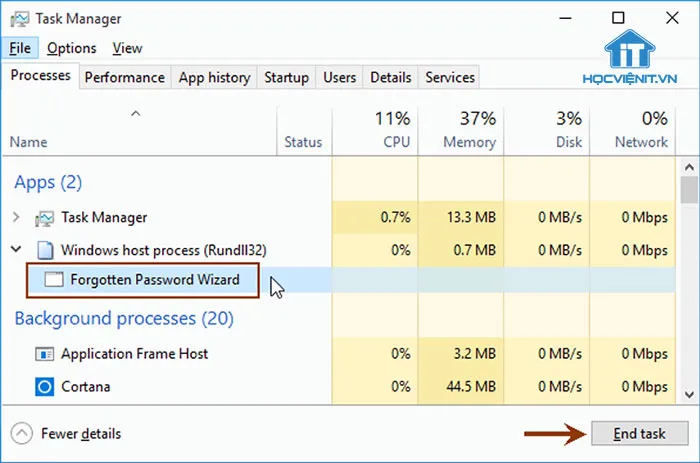Image resolution: width=700 pixels, height=463 pixels.
Task: Click the Windows host process icon
Action: point(44,249)
